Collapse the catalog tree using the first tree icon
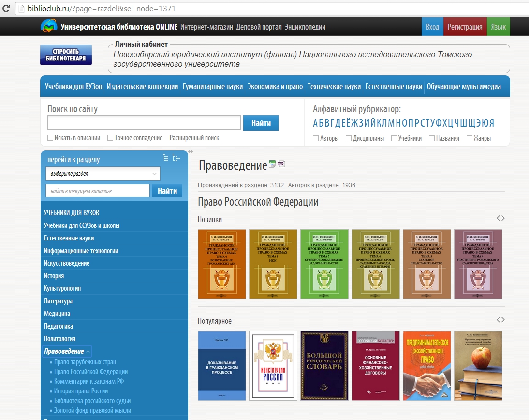The image size is (529, 420). click(x=166, y=158)
